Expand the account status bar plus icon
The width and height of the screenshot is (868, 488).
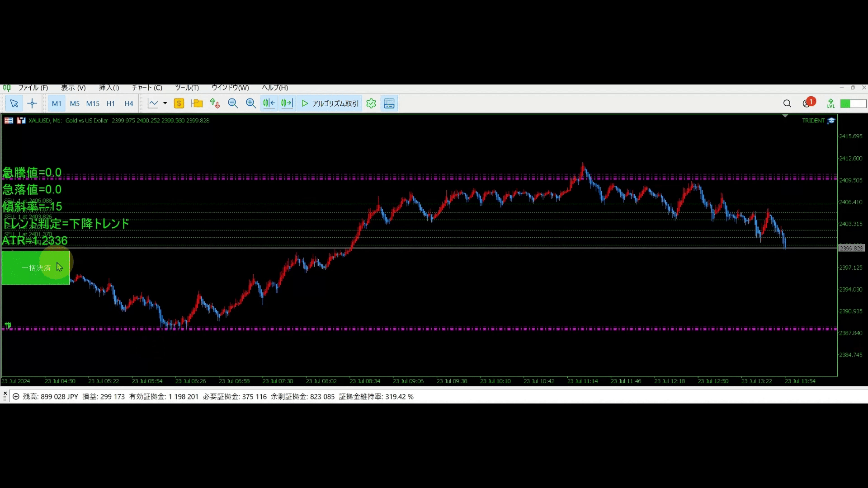tap(16, 397)
